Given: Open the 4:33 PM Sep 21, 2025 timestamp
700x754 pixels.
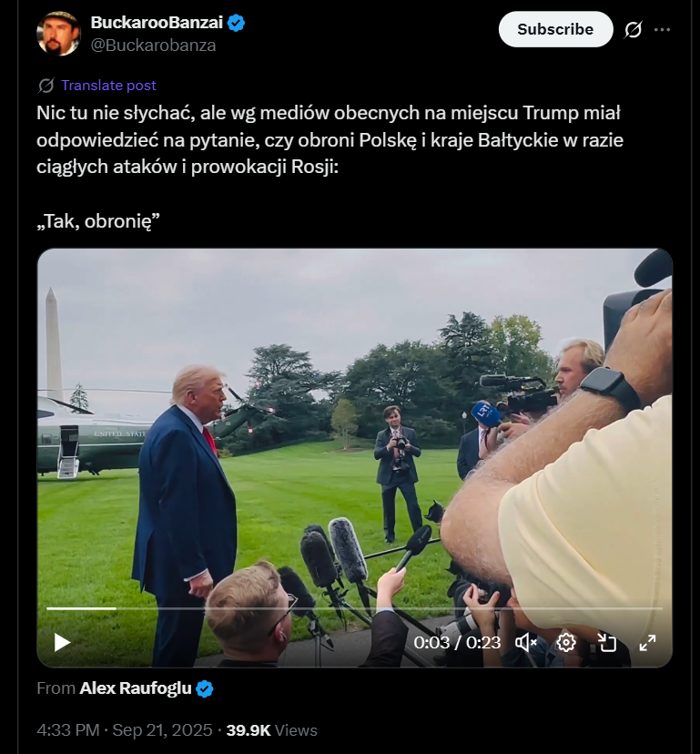Looking at the screenshot, I should tap(125, 729).
